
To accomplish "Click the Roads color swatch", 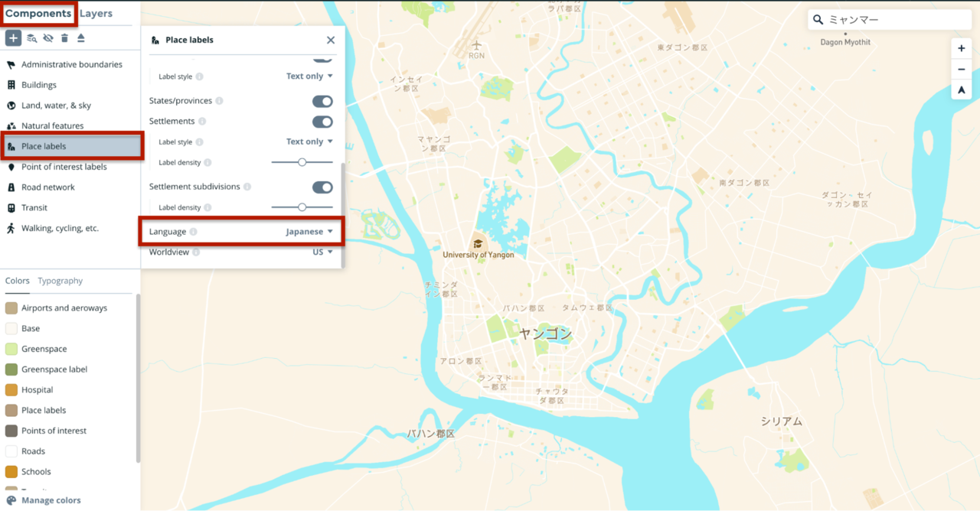I will (x=11, y=451).
